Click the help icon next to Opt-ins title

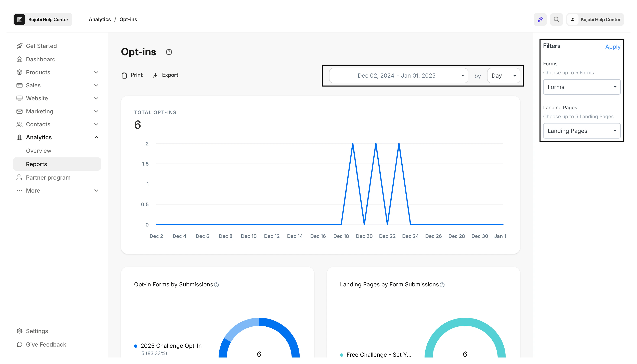click(x=169, y=52)
